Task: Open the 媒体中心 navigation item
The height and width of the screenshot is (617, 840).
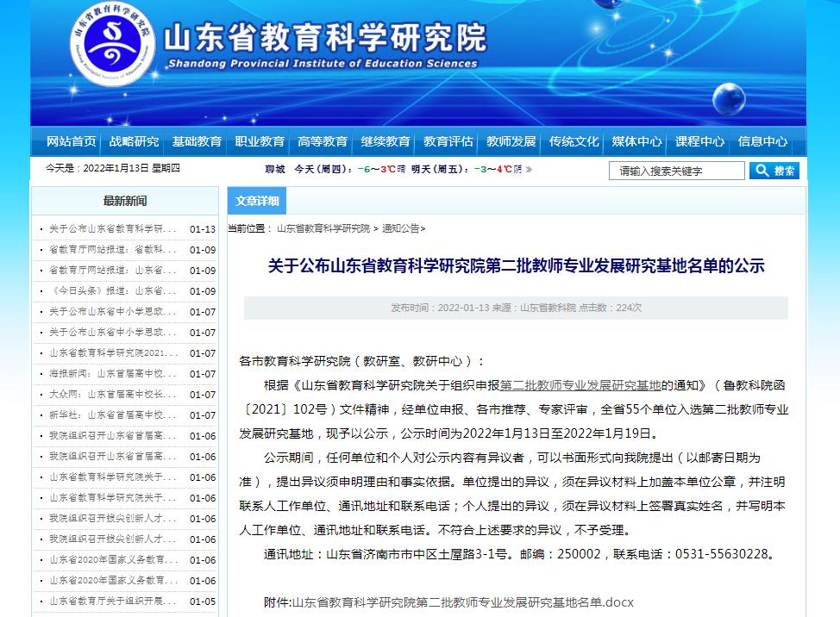Action: 637,142
